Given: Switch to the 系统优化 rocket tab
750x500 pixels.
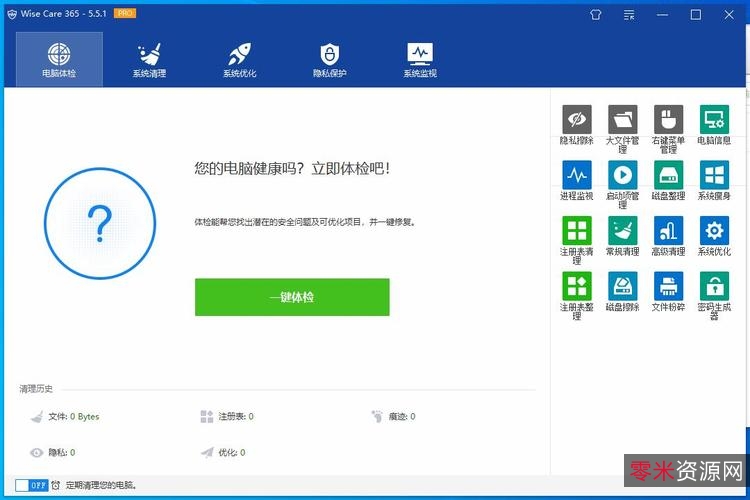Looking at the screenshot, I should click(x=240, y=59).
